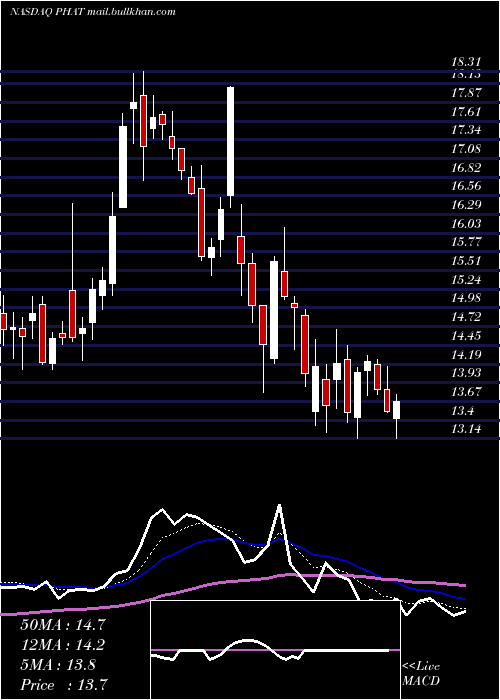Click the 16.03 price axis label
Image resolution: width=500 pixels, height=700 pixels.
pyautogui.click(x=466, y=224)
